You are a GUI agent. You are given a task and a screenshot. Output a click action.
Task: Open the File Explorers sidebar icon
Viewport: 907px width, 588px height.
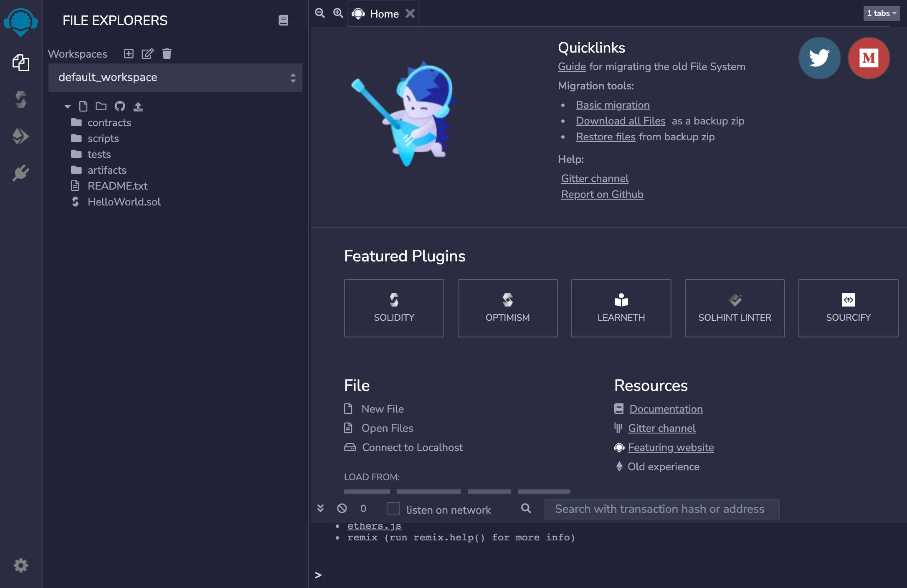[x=20, y=63]
